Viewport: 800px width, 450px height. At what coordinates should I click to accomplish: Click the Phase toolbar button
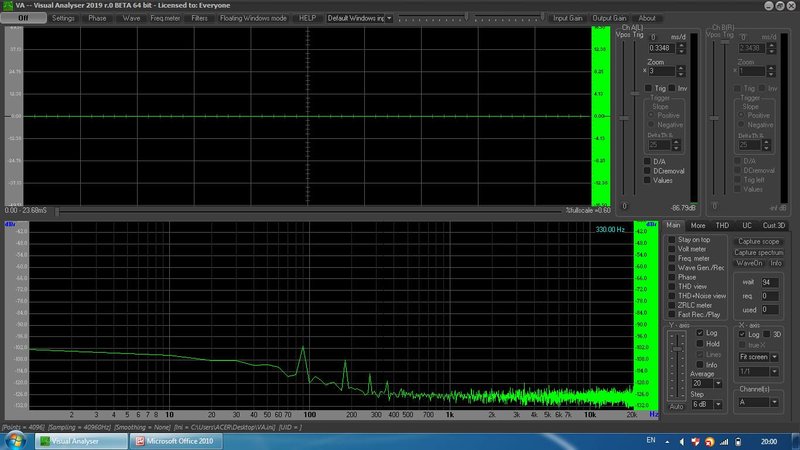97,18
